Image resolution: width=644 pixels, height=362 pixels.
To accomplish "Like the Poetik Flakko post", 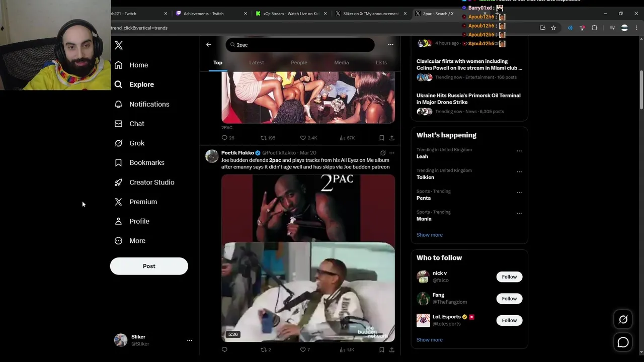I will 305,349.
